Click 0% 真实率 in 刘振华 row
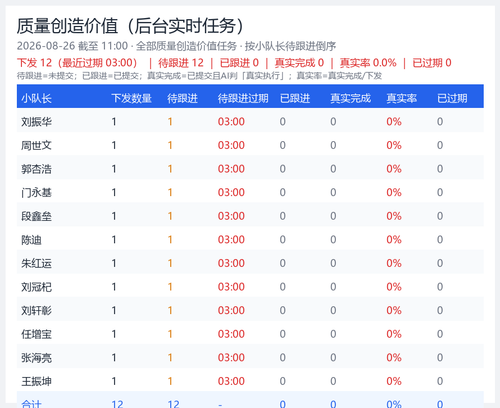This screenshot has height=408, width=500. (x=394, y=122)
